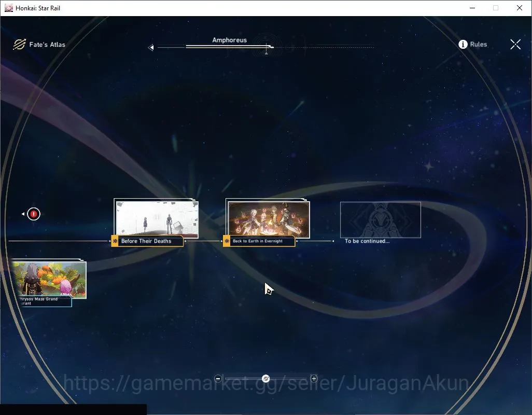The width and height of the screenshot is (532, 415).
Task: Click the To be continued... text
Action: pos(367,241)
